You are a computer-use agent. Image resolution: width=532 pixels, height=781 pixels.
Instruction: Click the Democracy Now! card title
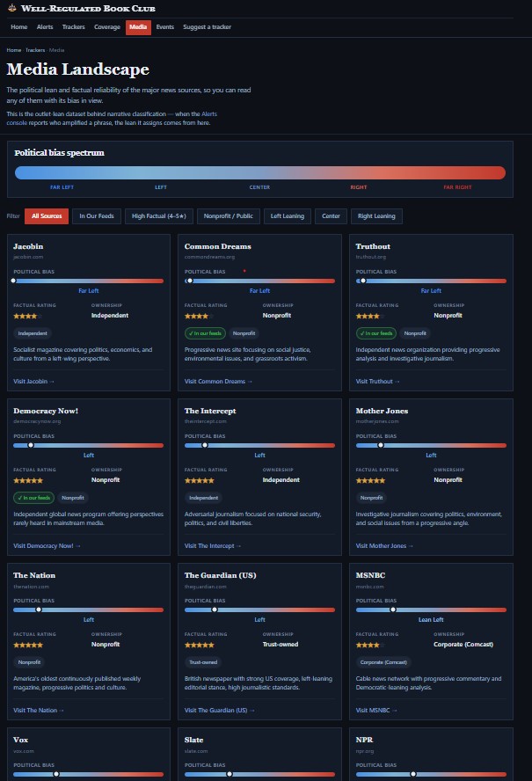(x=46, y=411)
